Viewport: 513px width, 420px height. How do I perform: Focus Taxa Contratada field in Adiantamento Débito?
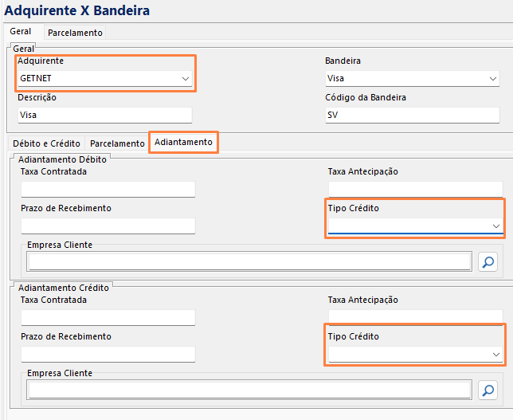[108, 189]
